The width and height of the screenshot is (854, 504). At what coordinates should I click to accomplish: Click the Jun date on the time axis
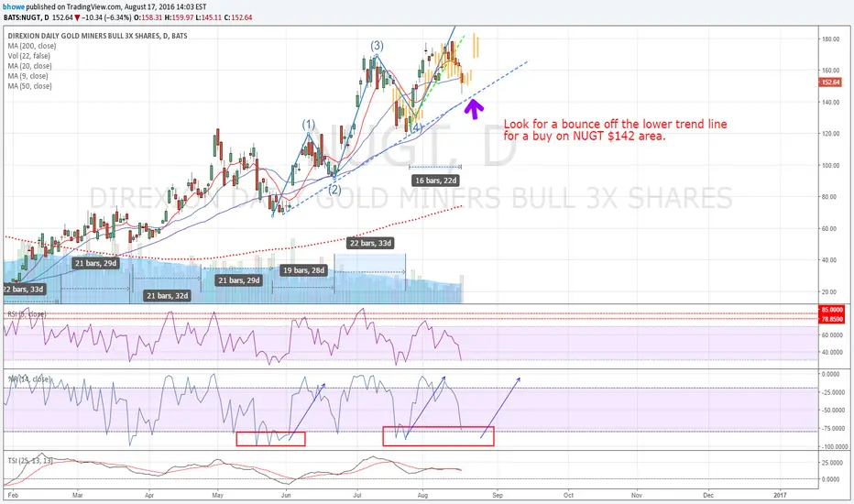coord(286,495)
